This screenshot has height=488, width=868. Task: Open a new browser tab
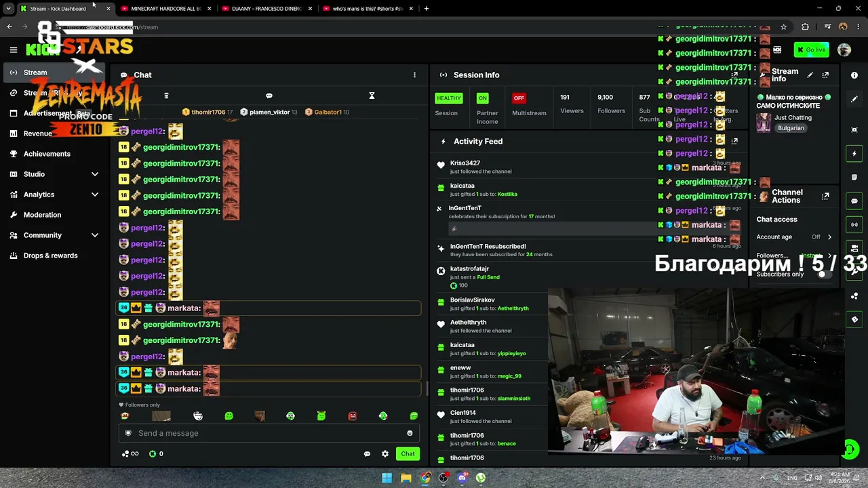[426, 9]
